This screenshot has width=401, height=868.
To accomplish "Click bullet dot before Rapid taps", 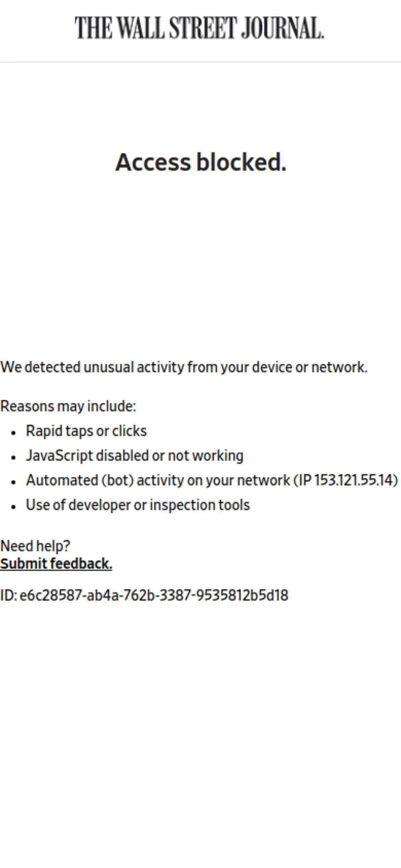I will pos(13,433).
